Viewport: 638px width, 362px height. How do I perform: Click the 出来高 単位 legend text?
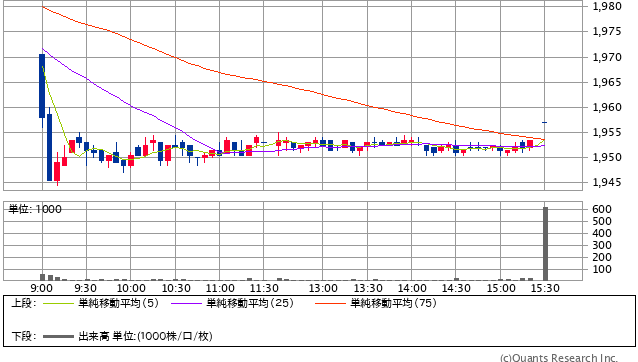(x=145, y=336)
